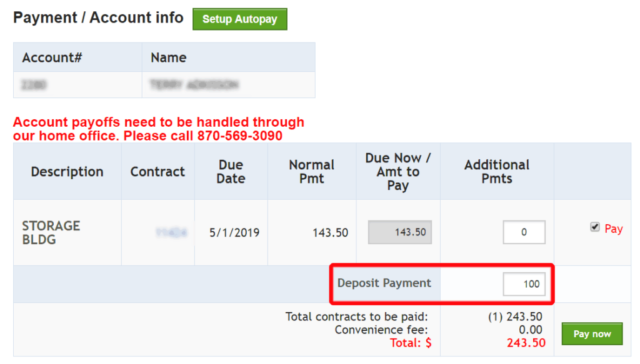Viewport: 640px width, 364px height.
Task: Click the Additional Pmts column header
Action: [x=496, y=172]
